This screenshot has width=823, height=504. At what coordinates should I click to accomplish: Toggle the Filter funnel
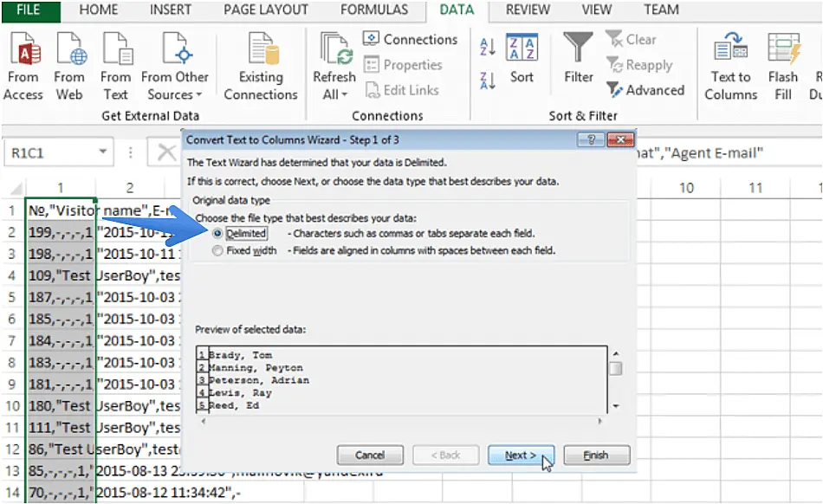(x=579, y=58)
